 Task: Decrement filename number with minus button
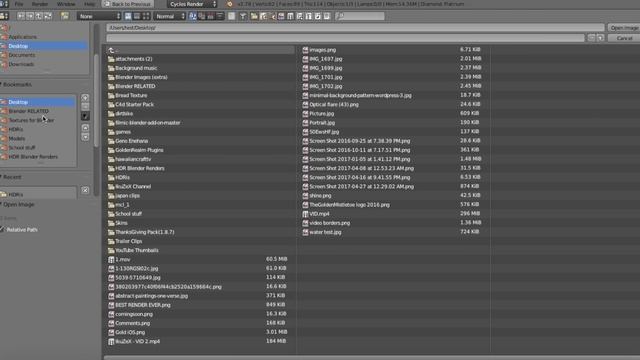point(591,38)
